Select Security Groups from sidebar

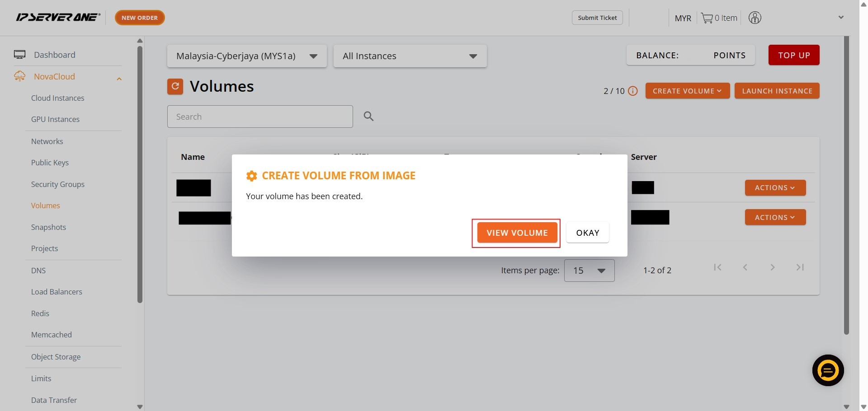click(x=57, y=184)
